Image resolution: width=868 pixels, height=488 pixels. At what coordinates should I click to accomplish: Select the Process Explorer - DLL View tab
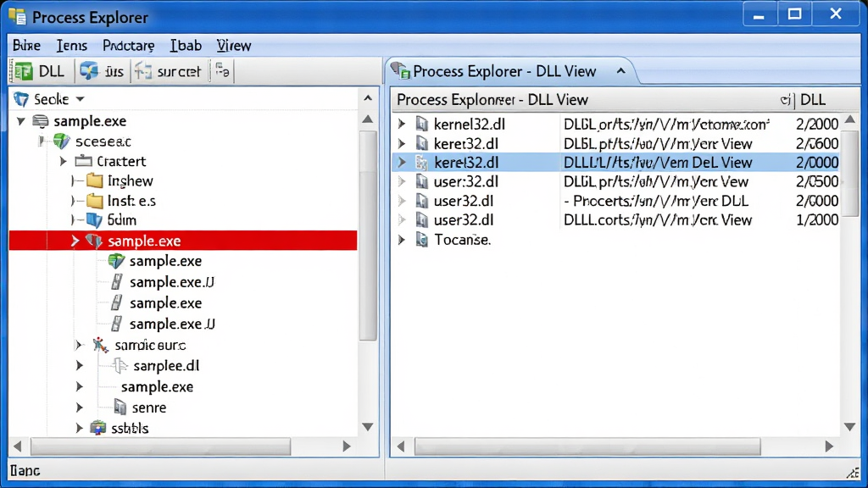[504, 71]
